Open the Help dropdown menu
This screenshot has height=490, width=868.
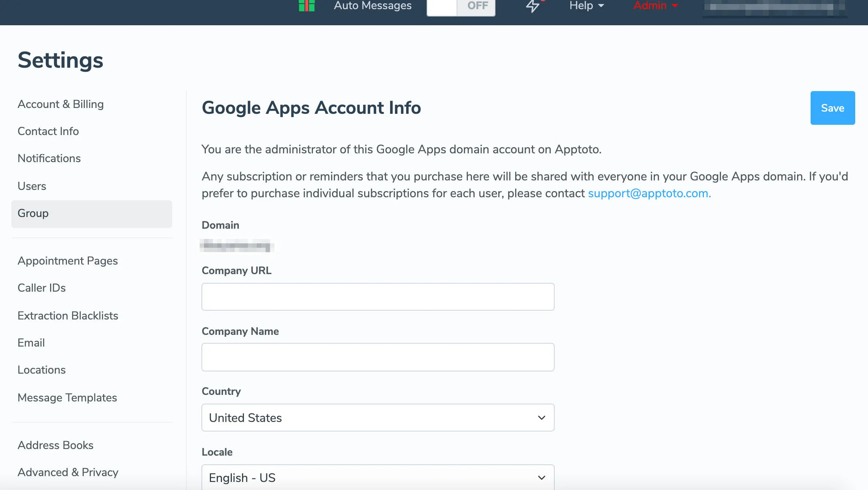pyautogui.click(x=585, y=6)
